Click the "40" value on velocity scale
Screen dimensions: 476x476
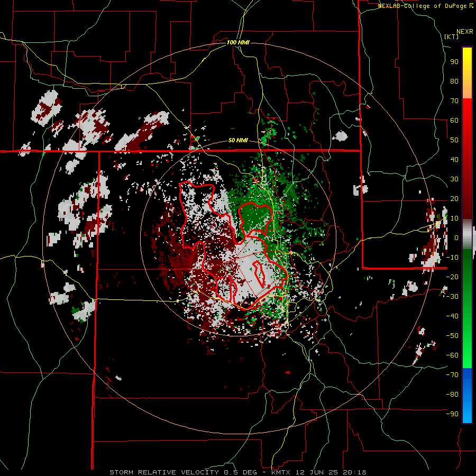[454, 159]
